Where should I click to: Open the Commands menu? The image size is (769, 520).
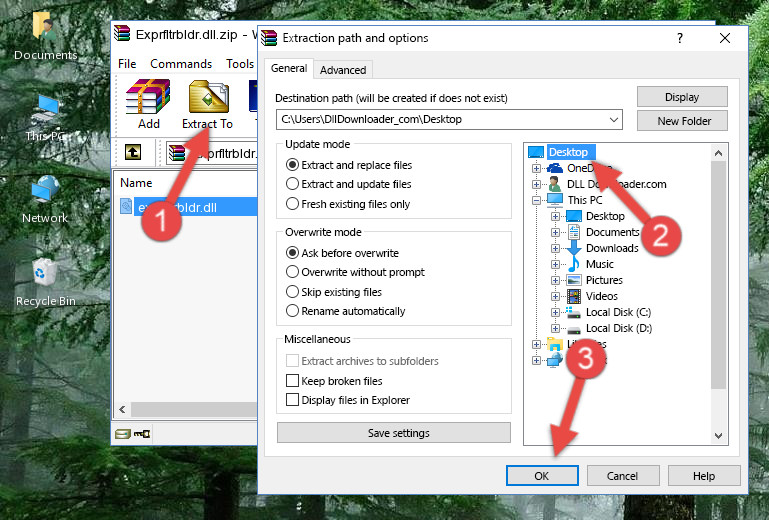coord(181,64)
